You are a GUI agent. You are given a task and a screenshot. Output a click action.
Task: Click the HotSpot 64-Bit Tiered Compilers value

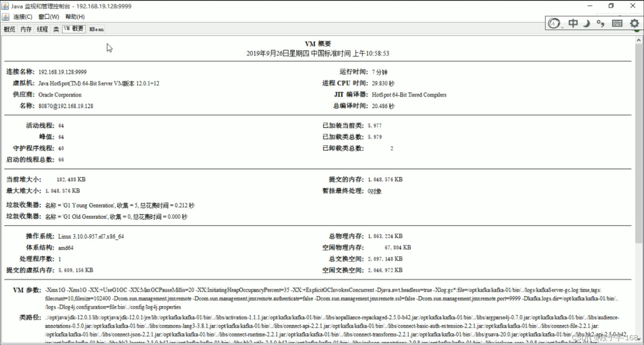point(409,95)
